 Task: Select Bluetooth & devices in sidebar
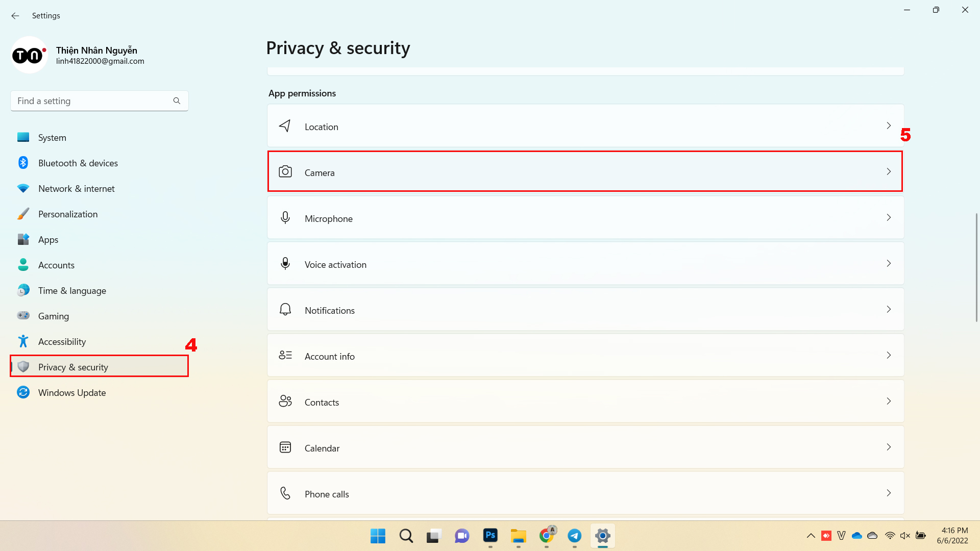(x=78, y=163)
